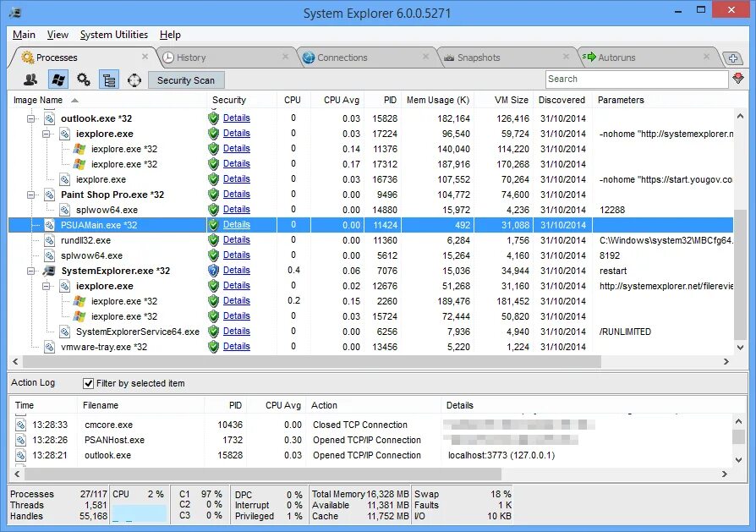Open Details link for SystemExplorer.exe *32

coord(236,271)
